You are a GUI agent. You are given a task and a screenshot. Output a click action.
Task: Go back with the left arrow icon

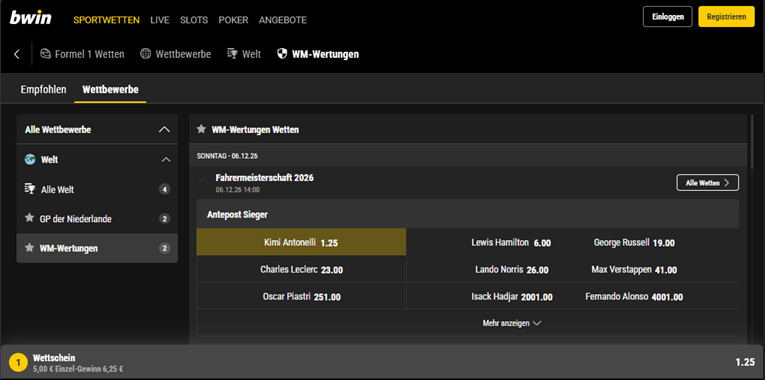[x=17, y=54]
